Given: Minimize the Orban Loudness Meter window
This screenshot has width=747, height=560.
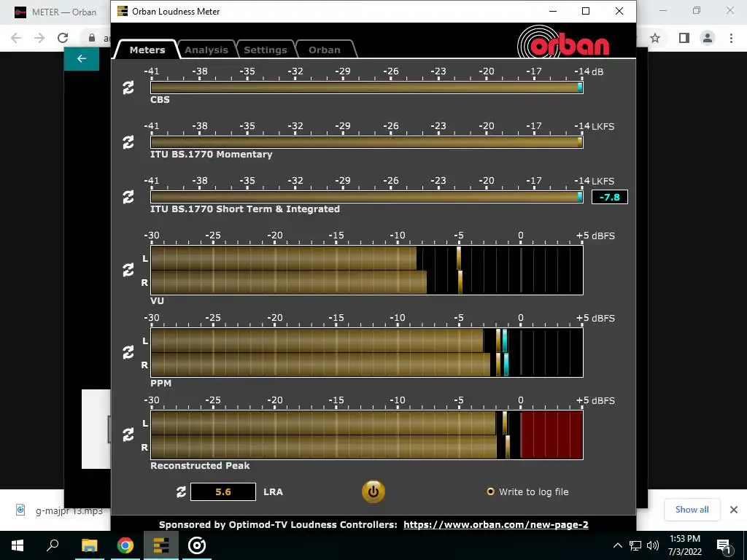Looking at the screenshot, I should pyautogui.click(x=553, y=11).
